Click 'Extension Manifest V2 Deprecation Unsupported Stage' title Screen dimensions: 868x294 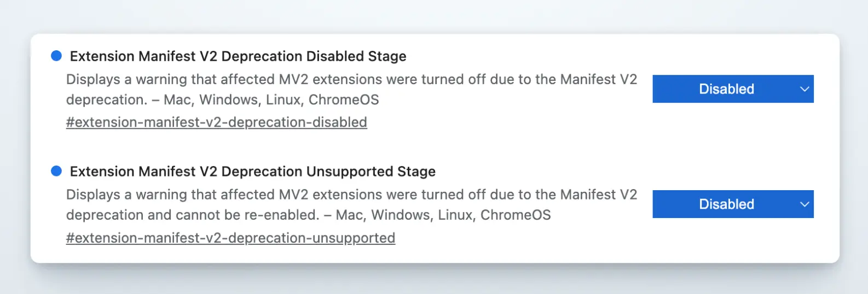(x=252, y=172)
